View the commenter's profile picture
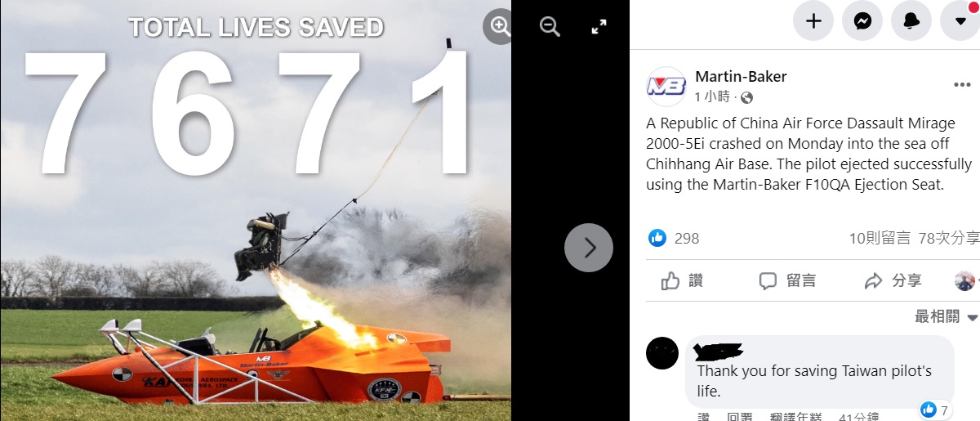 coord(662,352)
